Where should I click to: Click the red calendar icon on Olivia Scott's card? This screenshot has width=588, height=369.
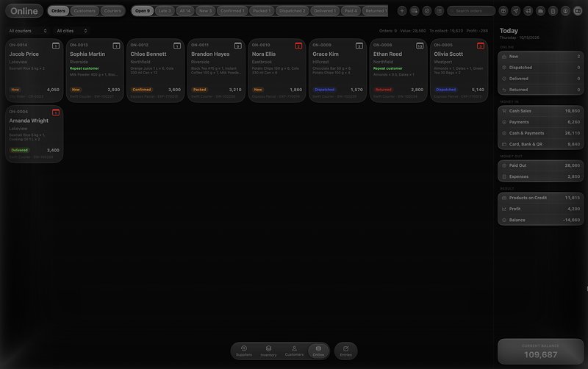pos(481,46)
